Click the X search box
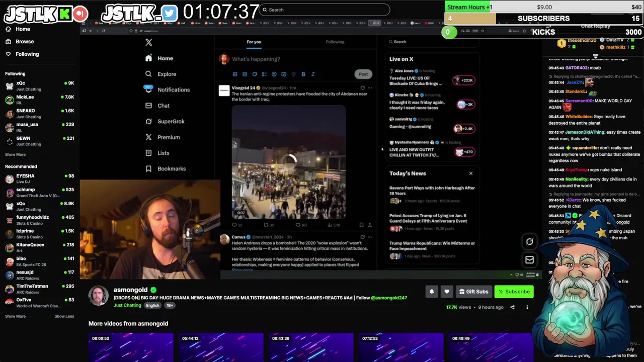The image size is (644, 362). 432,42
